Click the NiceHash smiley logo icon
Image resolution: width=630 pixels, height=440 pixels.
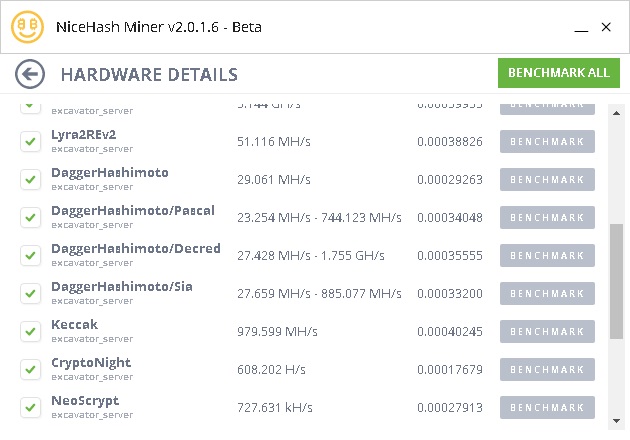pyautogui.click(x=27, y=27)
